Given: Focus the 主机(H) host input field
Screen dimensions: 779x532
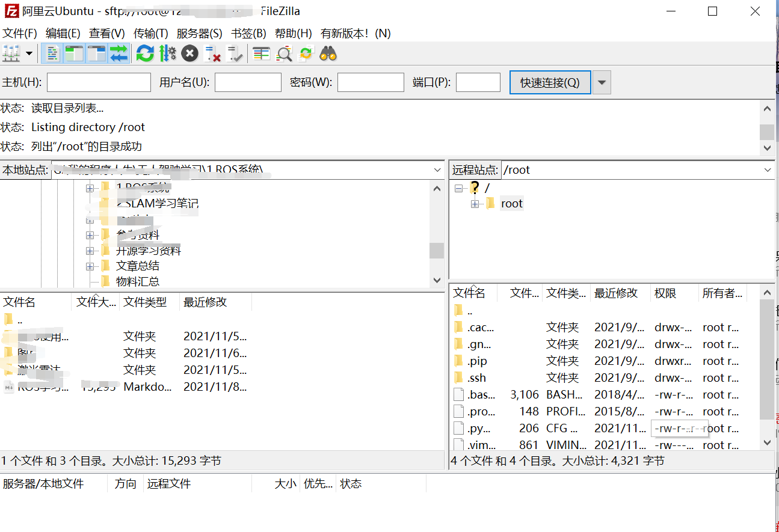Looking at the screenshot, I should (x=99, y=82).
